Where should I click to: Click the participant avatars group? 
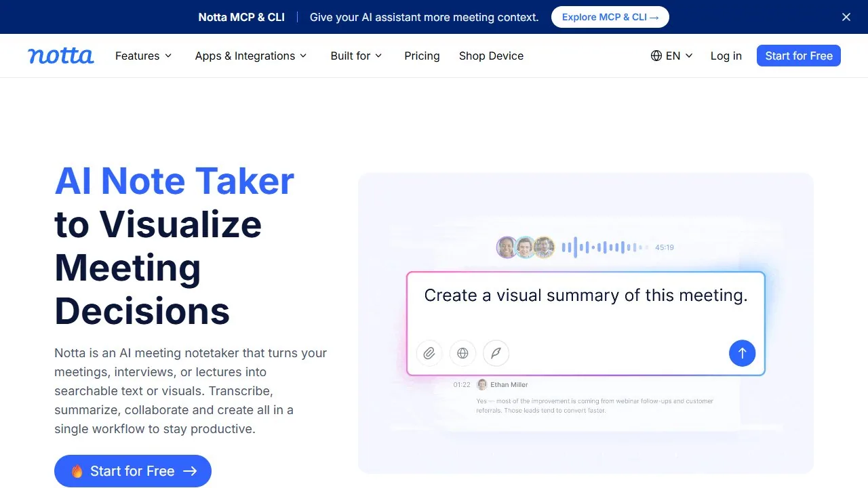pyautogui.click(x=526, y=247)
